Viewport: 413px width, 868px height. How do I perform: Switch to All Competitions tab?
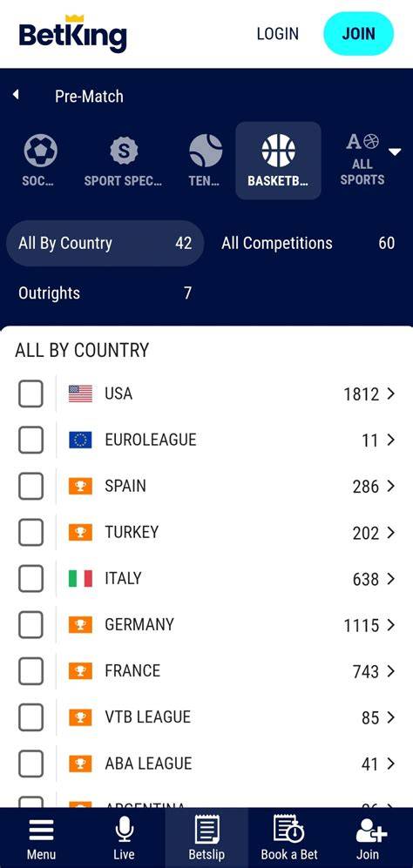tap(308, 243)
